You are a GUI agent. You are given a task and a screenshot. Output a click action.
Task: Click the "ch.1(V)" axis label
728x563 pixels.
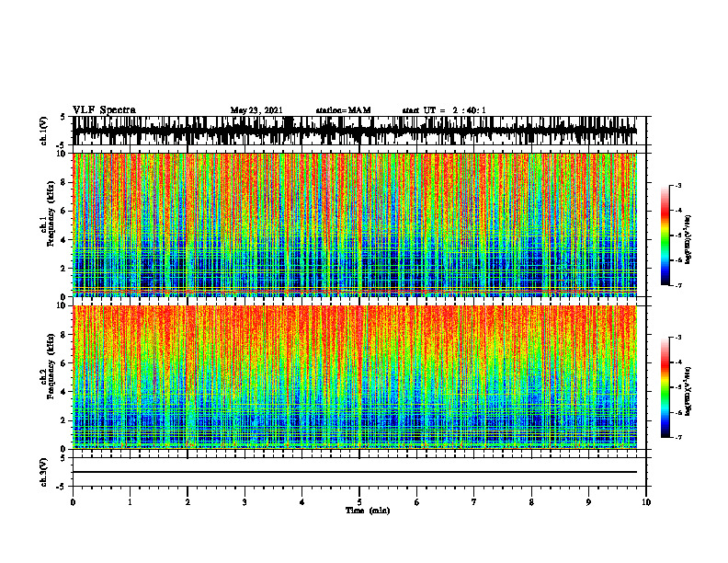[44, 131]
